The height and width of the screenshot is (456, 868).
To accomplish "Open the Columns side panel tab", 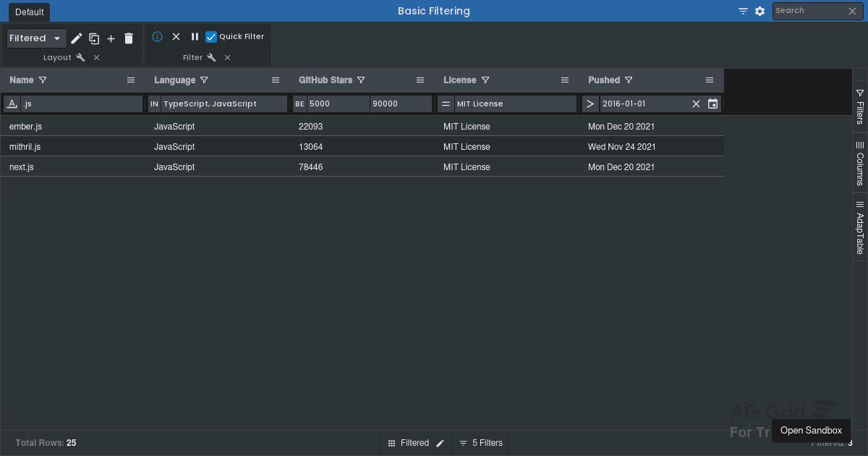I will [x=860, y=163].
